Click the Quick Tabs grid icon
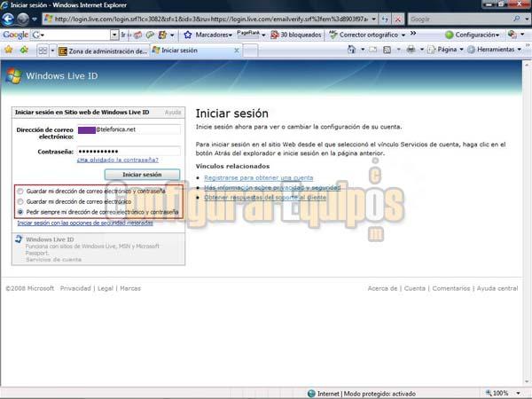532x399 pixels. point(43,51)
